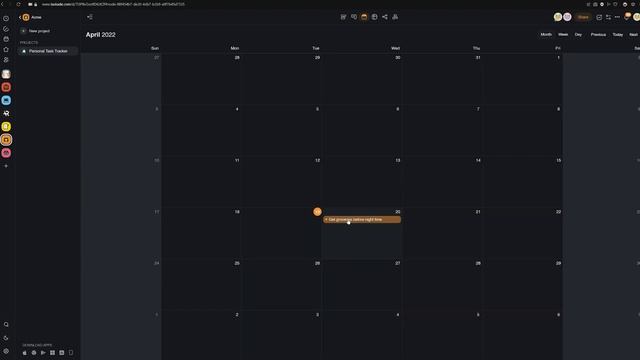Download the Windows app icon
The image size is (640, 360).
pos(52,353)
